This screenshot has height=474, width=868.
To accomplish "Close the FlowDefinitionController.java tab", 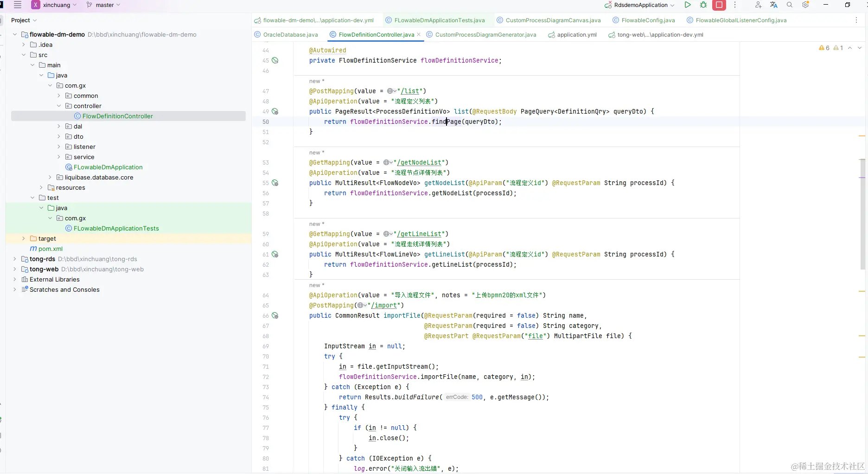I will point(419,35).
